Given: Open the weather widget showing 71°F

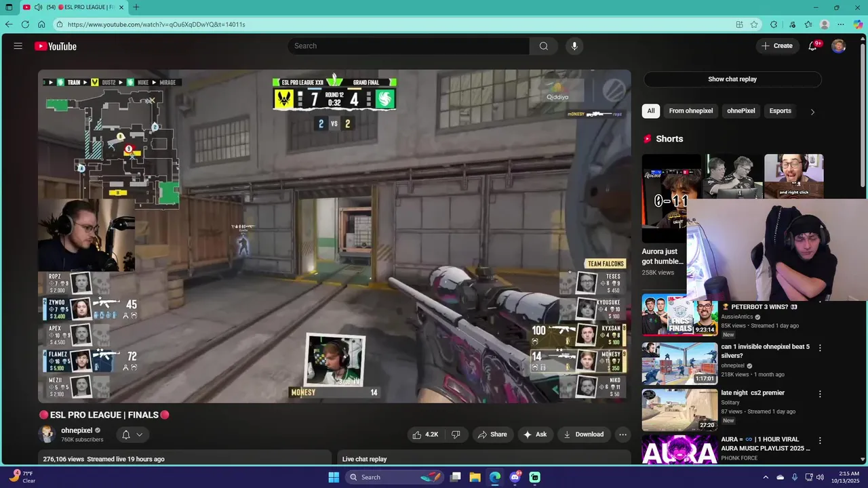Looking at the screenshot, I should pyautogui.click(x=22, y=477).
